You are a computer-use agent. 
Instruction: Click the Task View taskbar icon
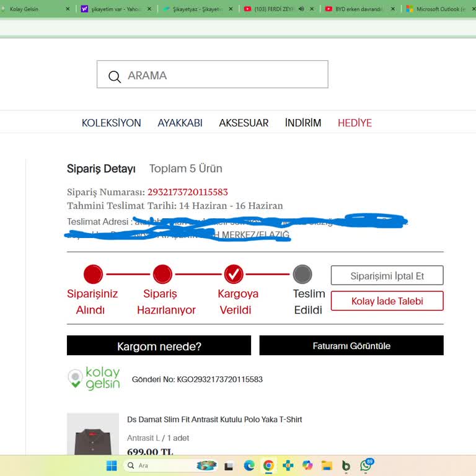(229, 465)
